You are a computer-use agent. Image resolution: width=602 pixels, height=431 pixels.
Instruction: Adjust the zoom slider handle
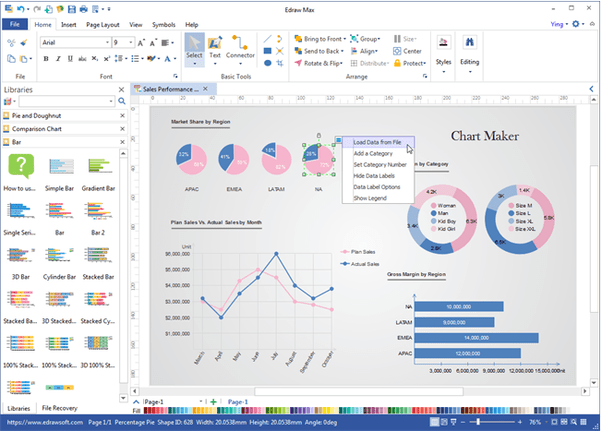[478, 422]
